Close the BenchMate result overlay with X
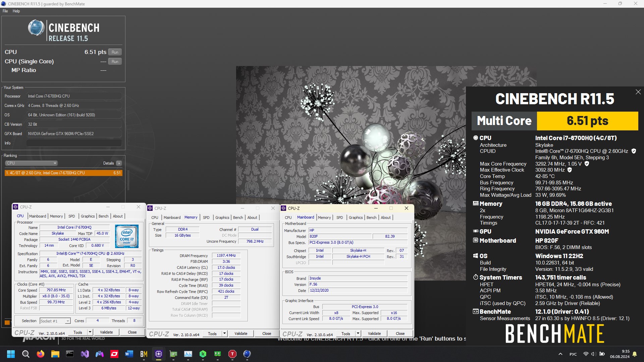 638,92
